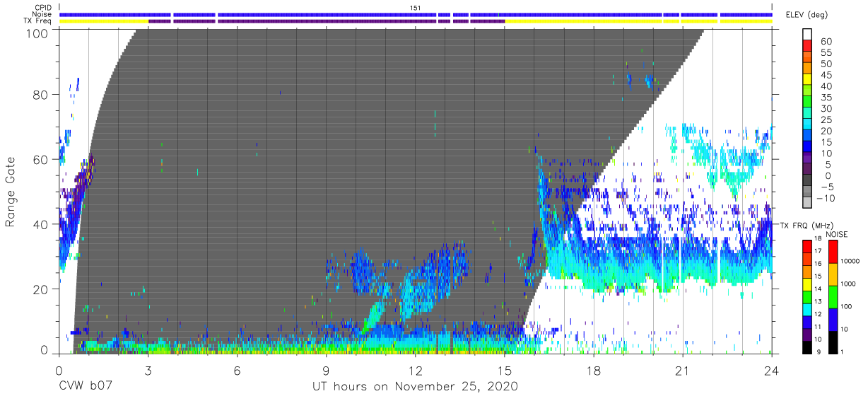
Task: Click the '45' label on ELEV scale
Action: (x=826, y=75)
